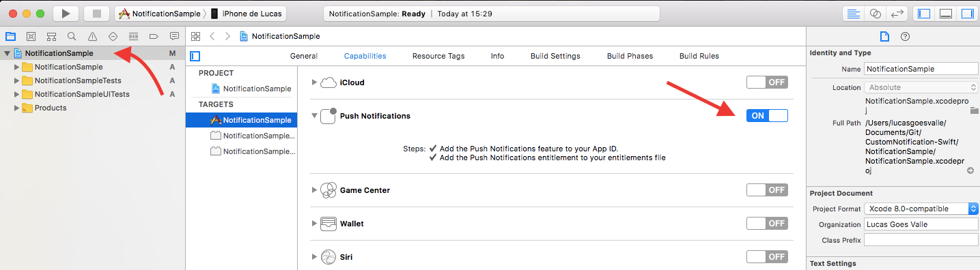Select the Capabilities tab
Image resolution: width=980 pixels, height=270 pixels.
tap(365, 56)
